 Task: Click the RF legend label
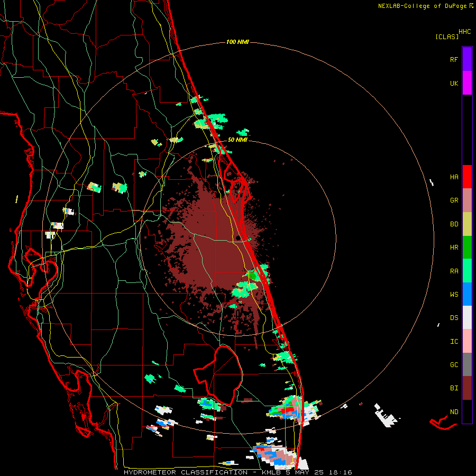[x=454, y=59]
